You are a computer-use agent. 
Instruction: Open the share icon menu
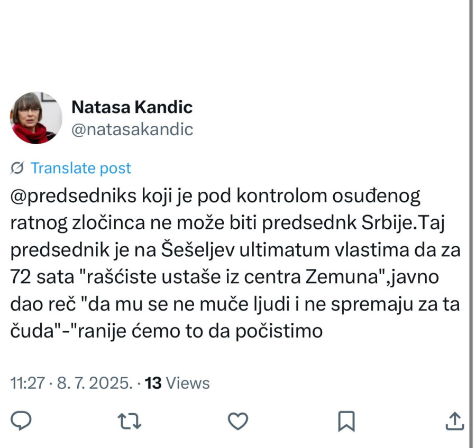point(455,421)
